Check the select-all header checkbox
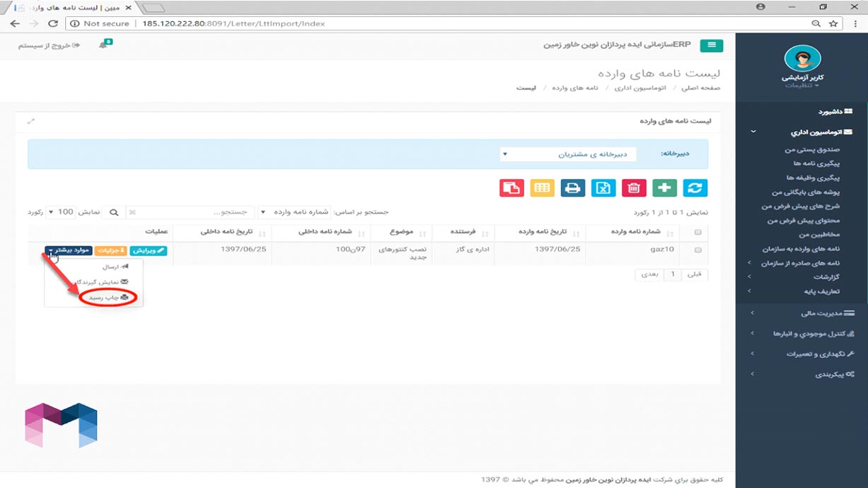This screenshot has height=488, width=868. point(699,233)
